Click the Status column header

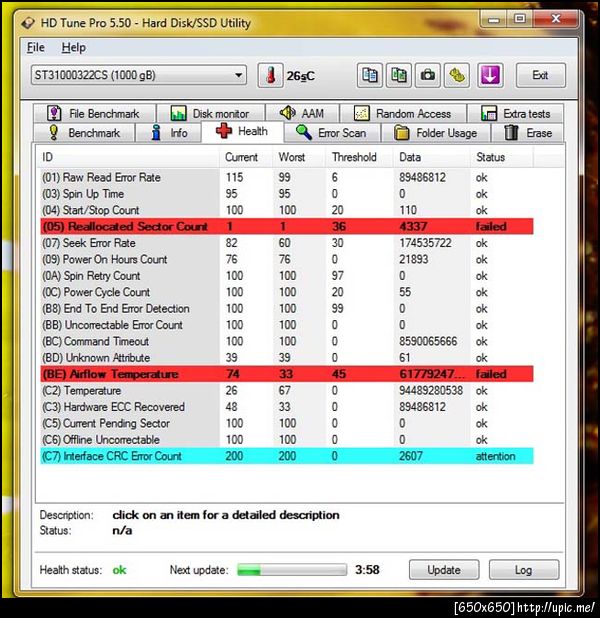tap(501, 157)
